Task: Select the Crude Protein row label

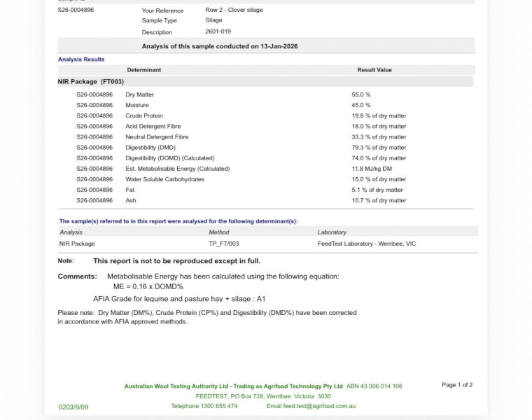Action: 144,115
